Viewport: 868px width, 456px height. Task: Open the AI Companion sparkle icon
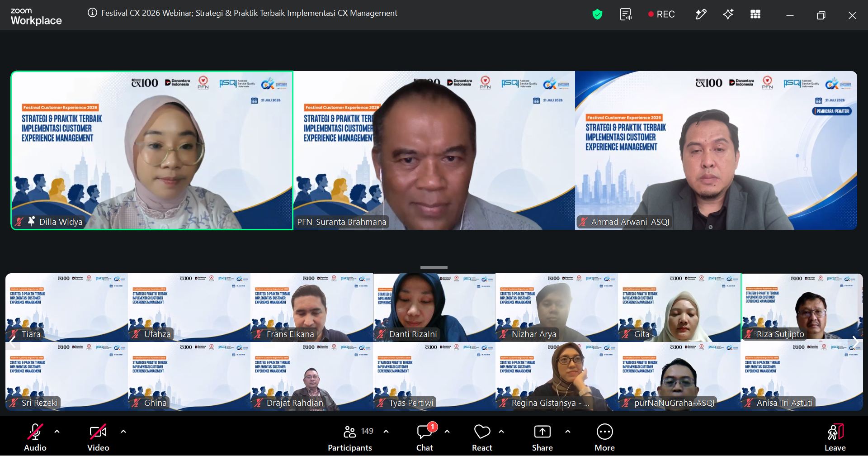pyautogui.click(x=728, y=14)
